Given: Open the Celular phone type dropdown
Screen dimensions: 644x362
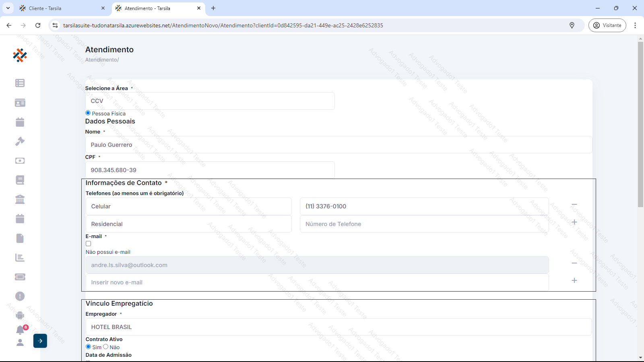Looking at the screenshot, I should click(188, 206).
